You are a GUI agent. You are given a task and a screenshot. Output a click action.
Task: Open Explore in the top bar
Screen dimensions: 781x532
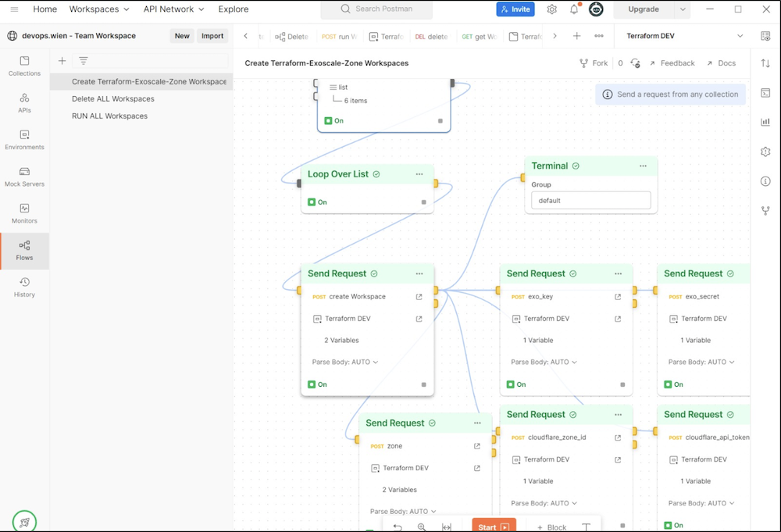[x=233, y=9]
